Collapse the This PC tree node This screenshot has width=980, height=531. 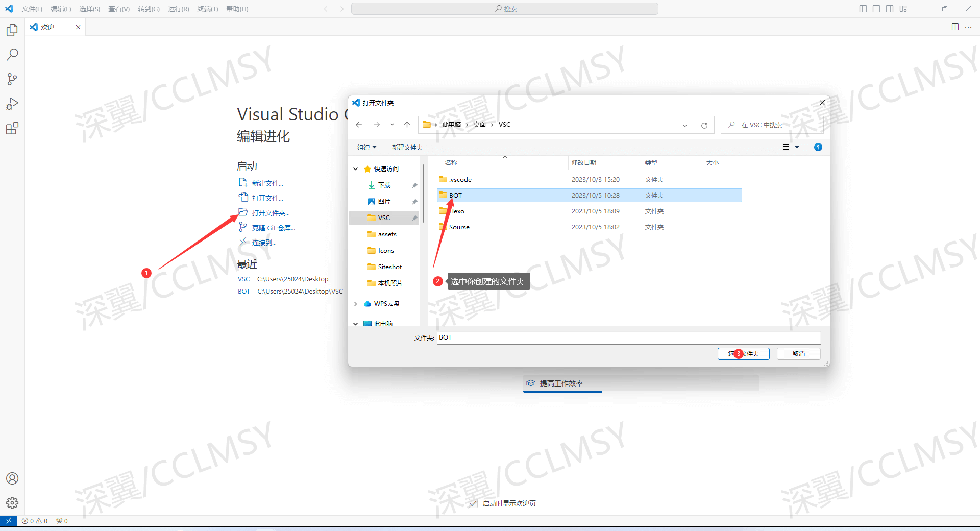[x=356, y=324]
